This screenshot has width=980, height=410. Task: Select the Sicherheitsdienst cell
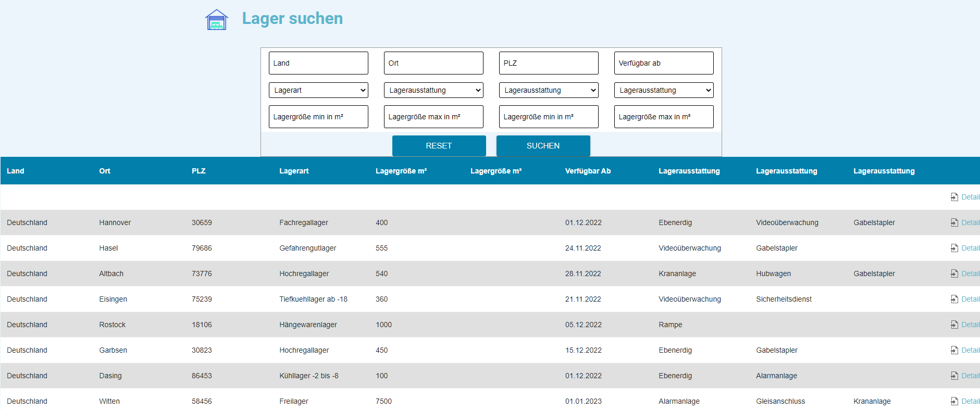pyautogui.click(x=784, y=299)
